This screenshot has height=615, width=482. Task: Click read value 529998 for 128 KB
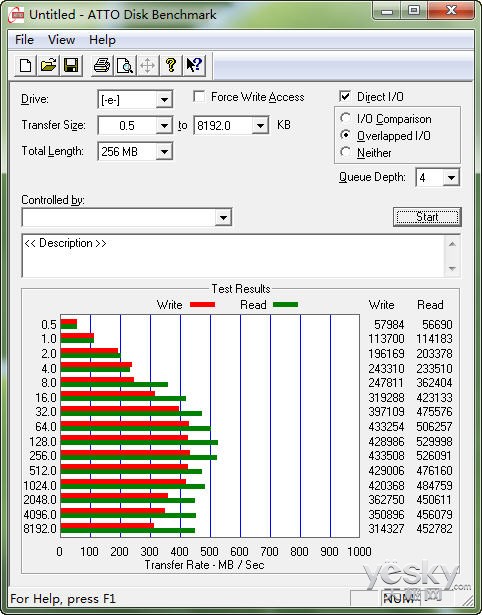tap(434, 441)
